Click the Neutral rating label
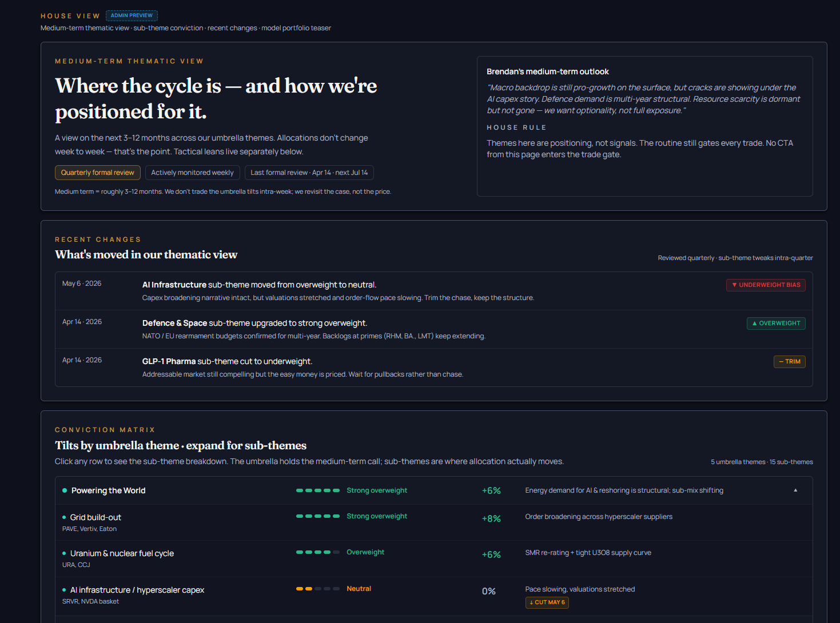The width and height of the screenshot is (840, 623). 359,589
